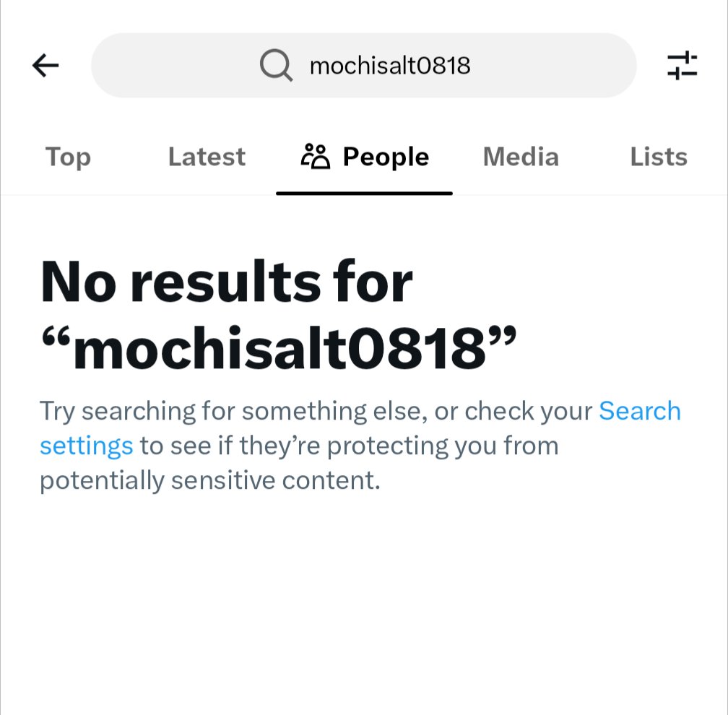Open the Lists results tab
728x715 pixels.
click(x=659, y=157)
